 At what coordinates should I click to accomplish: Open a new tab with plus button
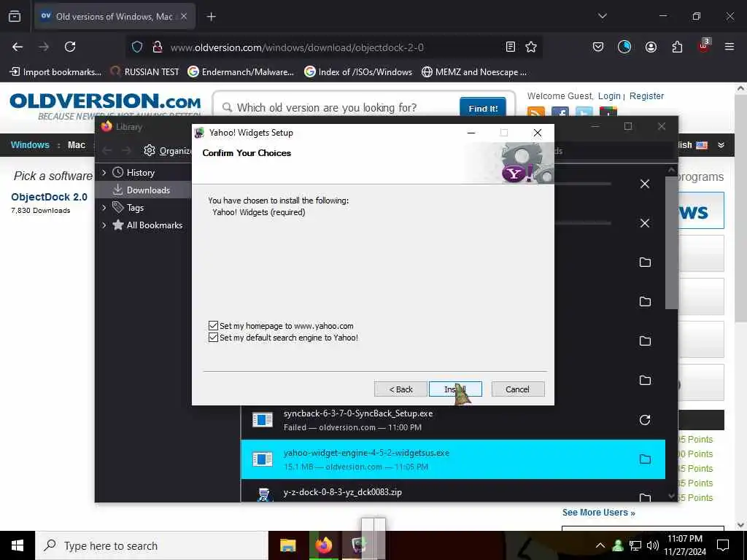[x=211, y=17]
